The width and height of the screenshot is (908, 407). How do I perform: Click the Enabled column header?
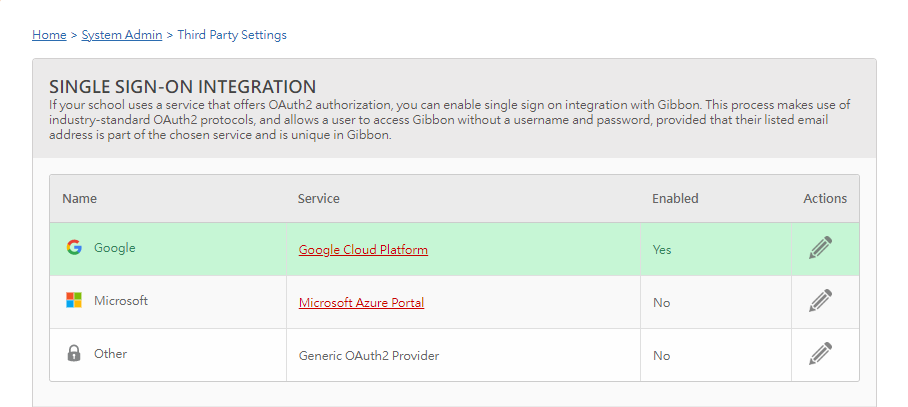[x=675, y=199]
